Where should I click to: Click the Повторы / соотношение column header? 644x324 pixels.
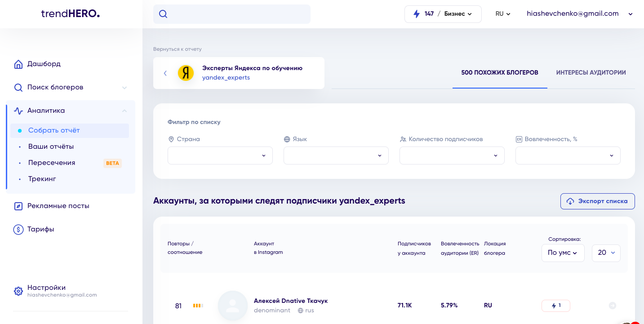click(x=185, y=248)
